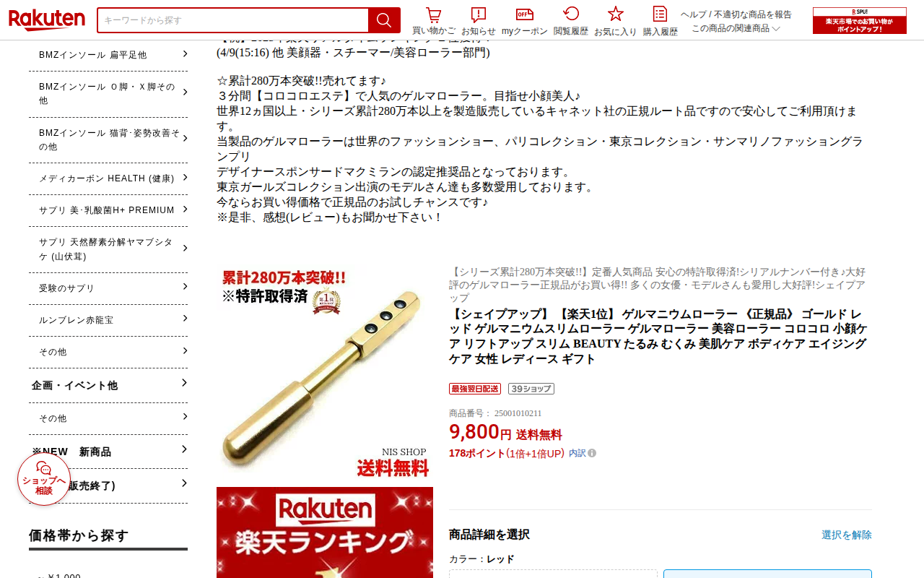Image resolution: width=924 pixels, height=578 pixels.
Task: Click the search keyword input field
Action: point(232,20)
